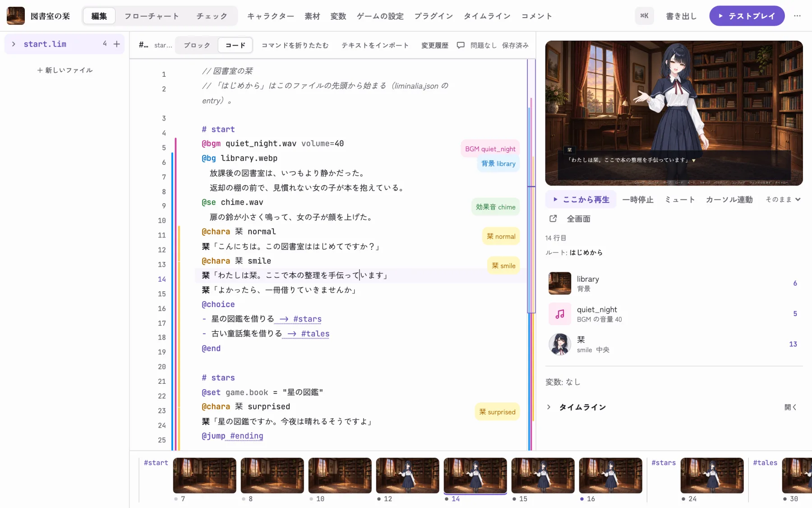
Task: Open the ⌘K command palette button
Action: [644, 16]
